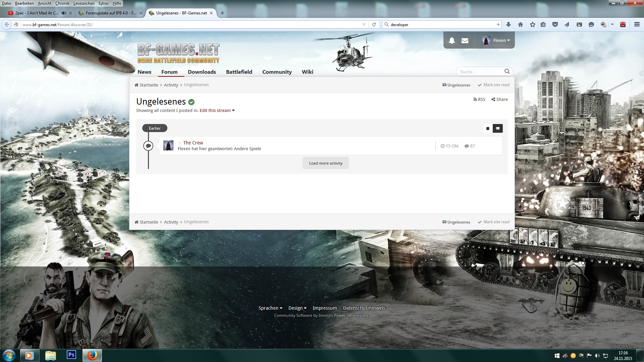Go to Startseite in top breadcrumb
Screen dimensions: 644x362
pos(146,85)
